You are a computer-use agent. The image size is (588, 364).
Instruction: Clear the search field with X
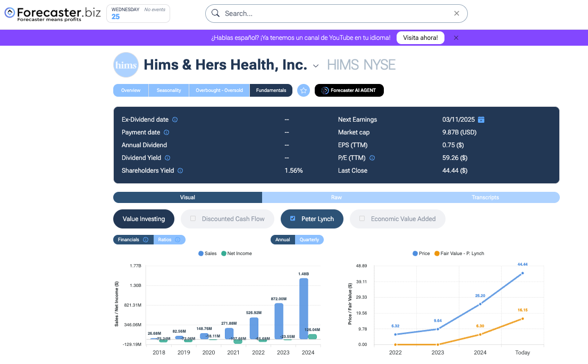click(456, 13)
